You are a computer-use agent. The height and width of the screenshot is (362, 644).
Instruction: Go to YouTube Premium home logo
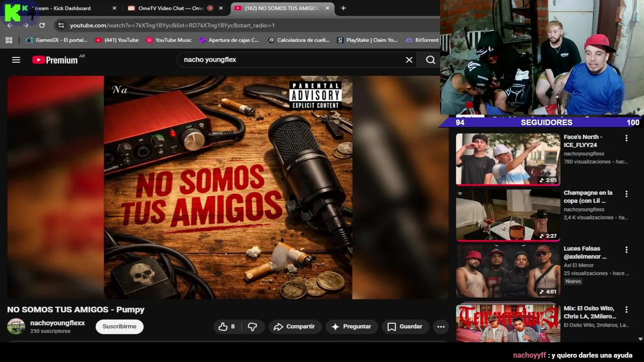pyautogui.click(x=55, y=60)
